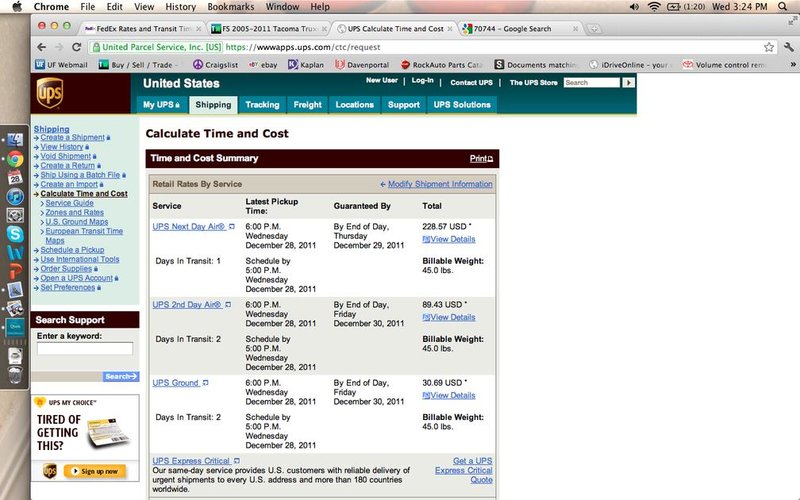Select the UPS Support tab

404,105
